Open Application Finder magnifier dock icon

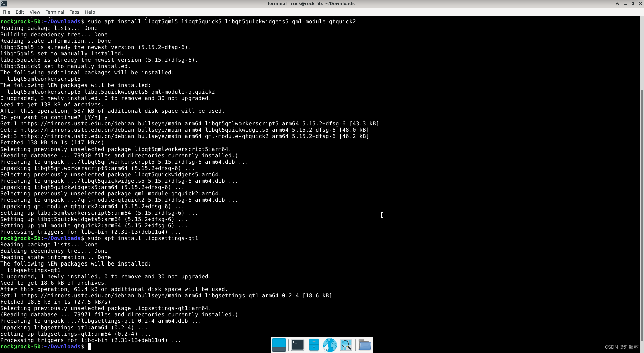(x=346, y=345)
